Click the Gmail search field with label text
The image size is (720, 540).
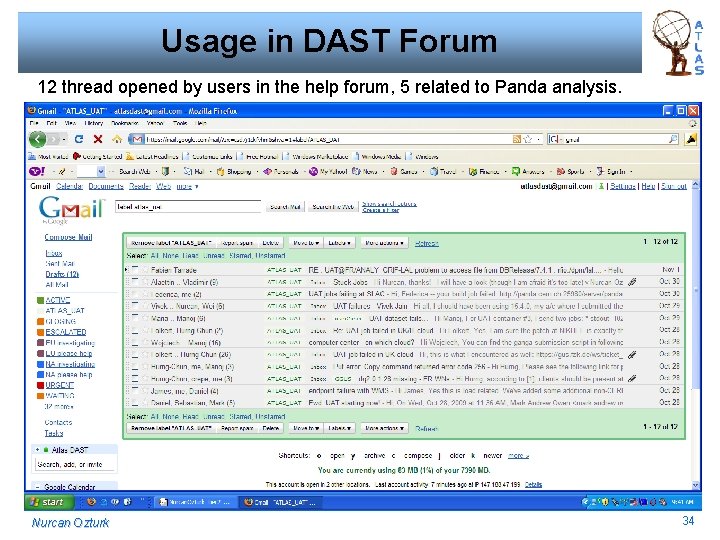click(x=188, y=207)
